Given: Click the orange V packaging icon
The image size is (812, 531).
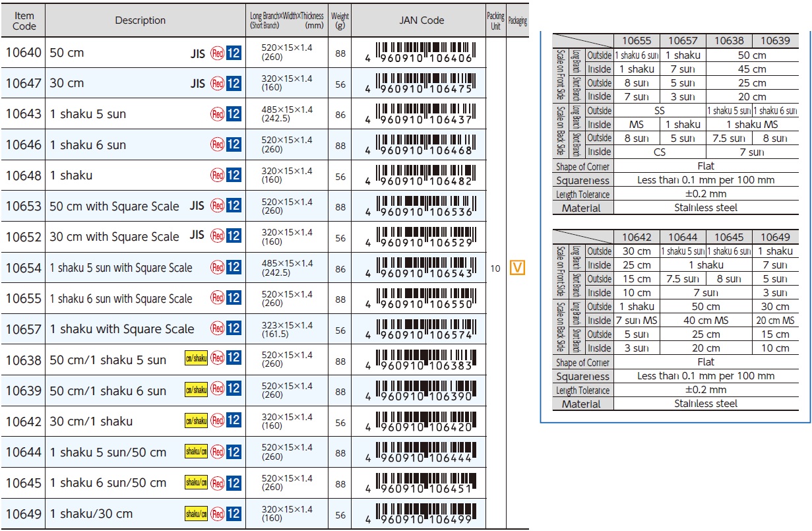Looking at the screenshot, I should tap(518, 268).
